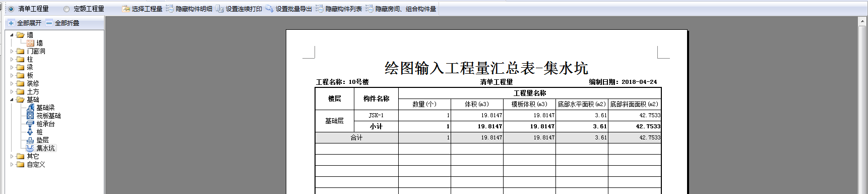Click the 选择工程量 toolbar icon
868x194 pixels.
click(126, 9)
